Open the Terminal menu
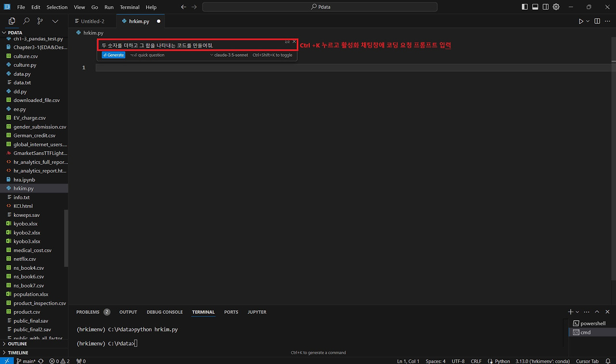 (129, 7)
